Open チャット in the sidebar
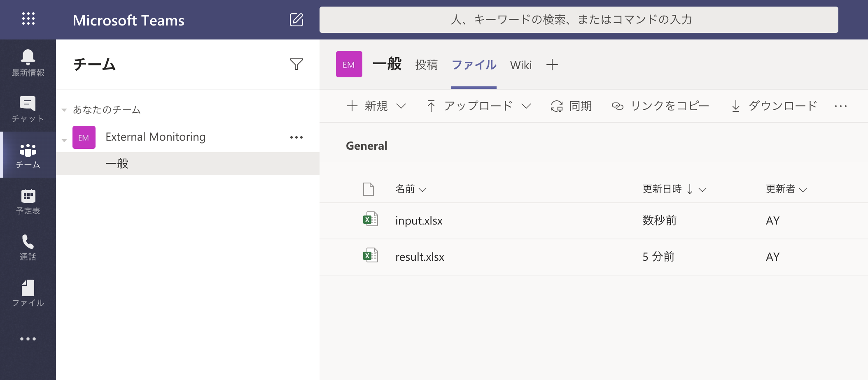 coord(28,109)
